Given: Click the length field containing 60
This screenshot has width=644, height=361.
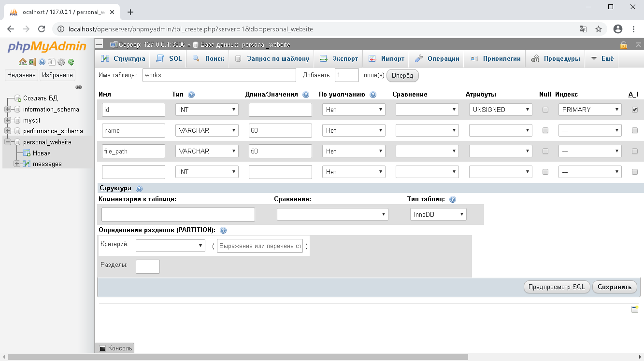Looking at the screenshot, I should click(x=280, y=130).
